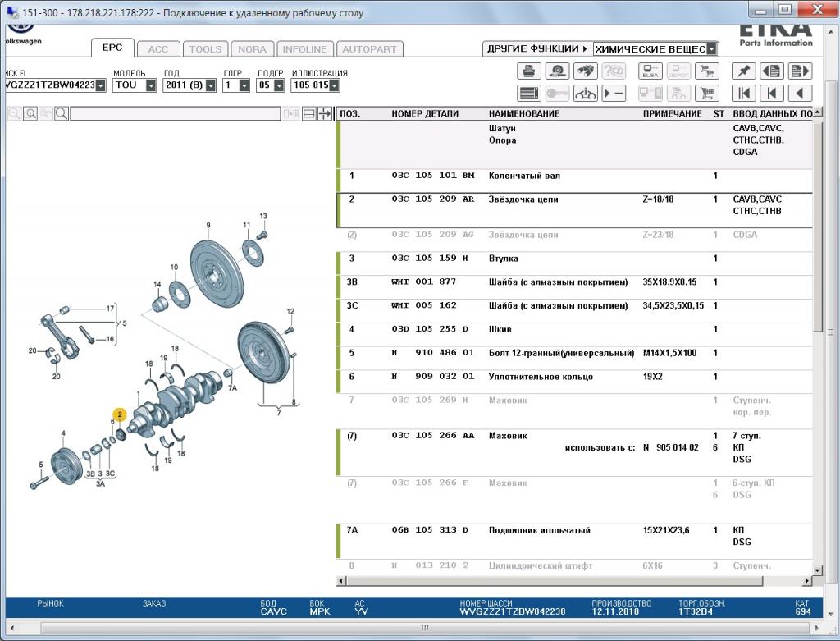Switch to the NORA tab
This screenshot has height=641, width=840.
(253, 49)
